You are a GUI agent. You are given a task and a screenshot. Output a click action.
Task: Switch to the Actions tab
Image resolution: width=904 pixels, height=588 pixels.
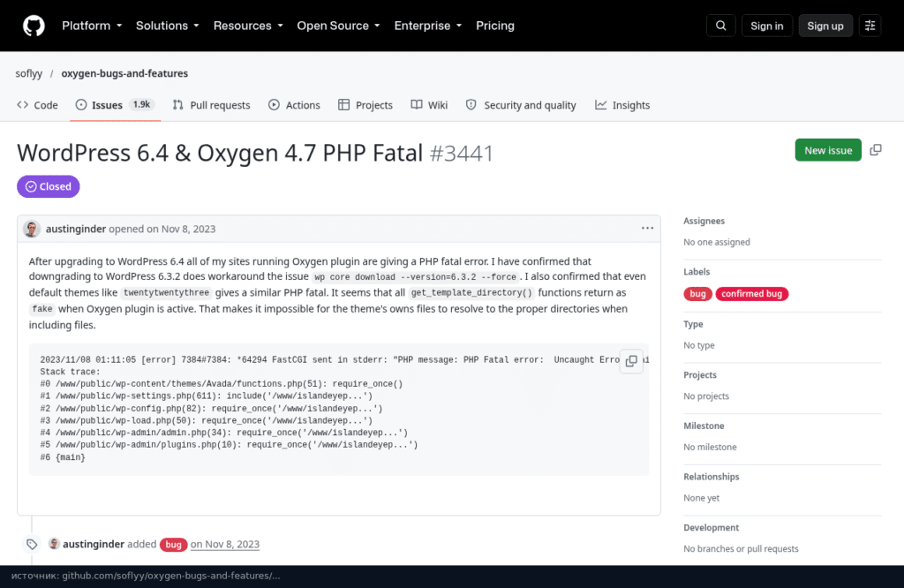click(294, 105)
